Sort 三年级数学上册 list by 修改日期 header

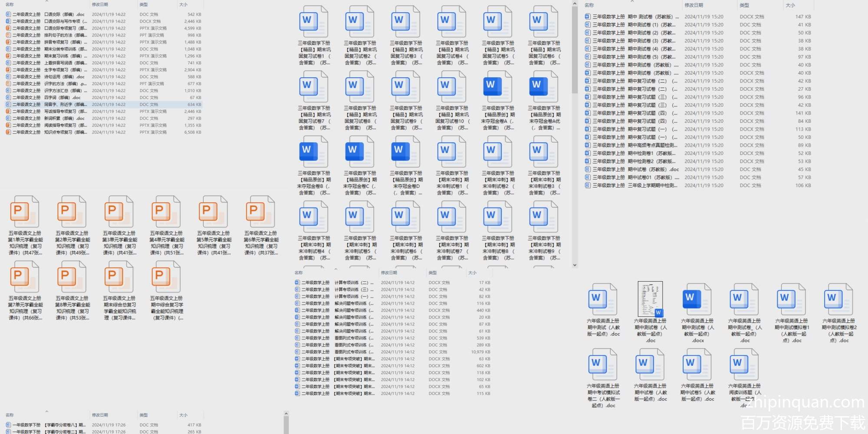tap(694, 5)
